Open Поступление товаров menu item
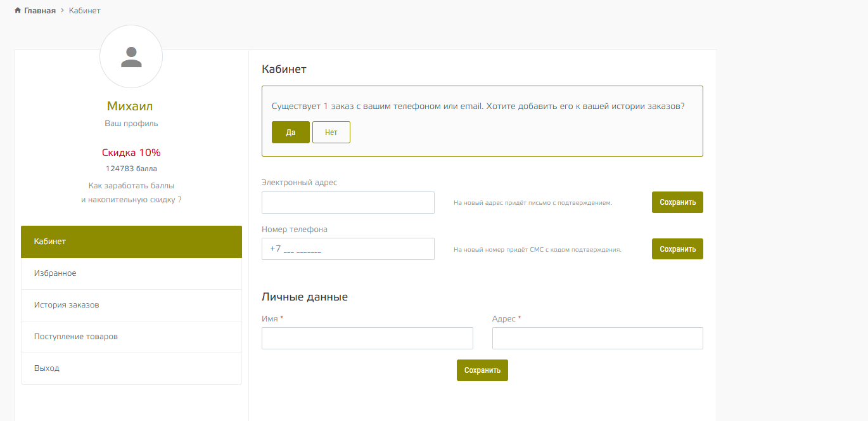The height and width of the screenshot is (421, 868). click(131, 337)
